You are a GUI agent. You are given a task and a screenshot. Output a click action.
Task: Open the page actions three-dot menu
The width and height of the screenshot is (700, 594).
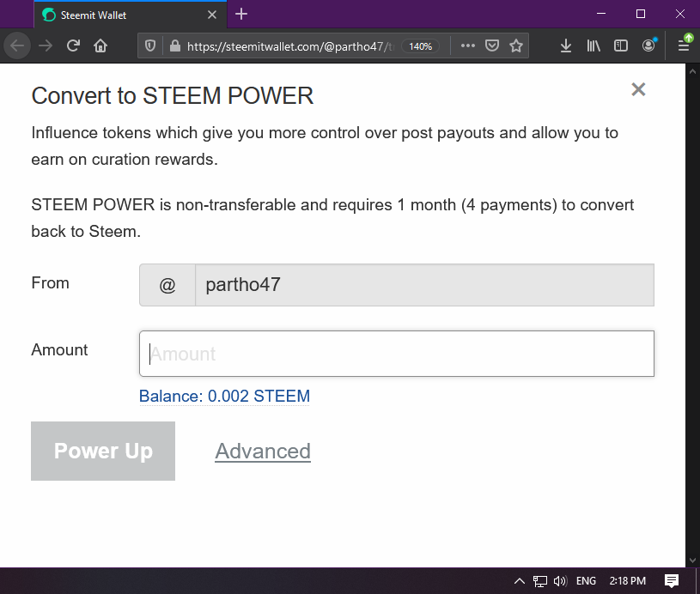click(467, 45)
